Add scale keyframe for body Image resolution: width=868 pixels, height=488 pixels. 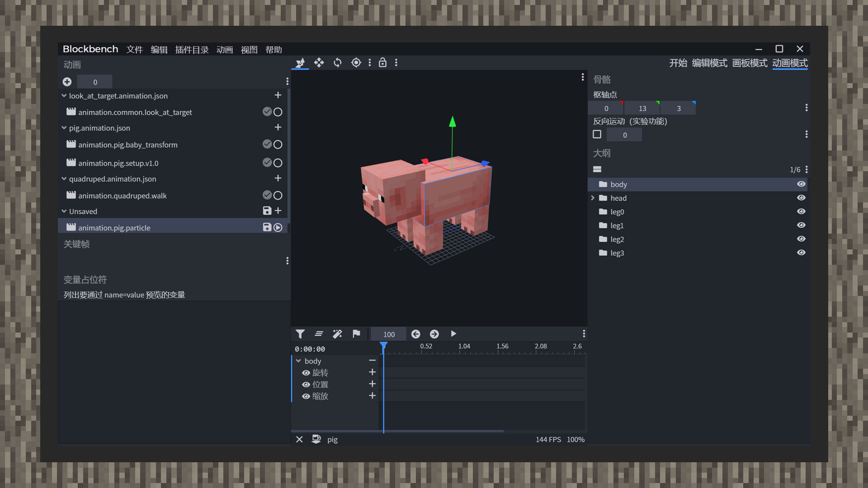[373, 396]
